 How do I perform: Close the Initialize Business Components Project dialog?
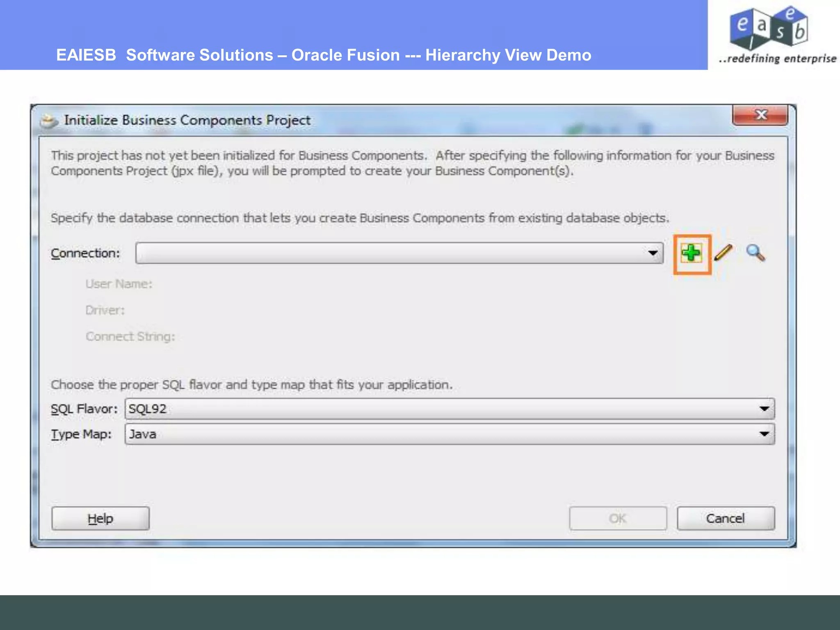pos(760,115)
